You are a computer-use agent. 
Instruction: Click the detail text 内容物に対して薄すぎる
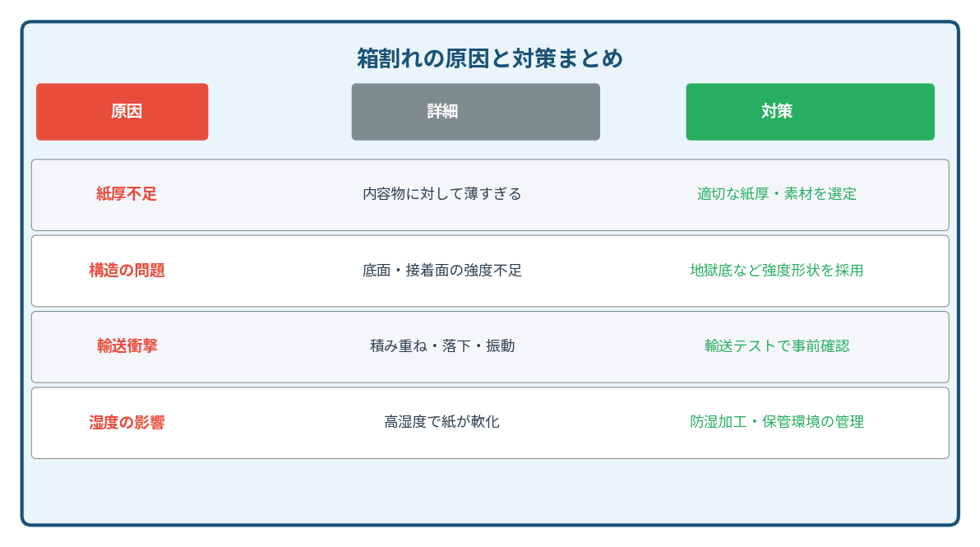click(x=442, y=194)
